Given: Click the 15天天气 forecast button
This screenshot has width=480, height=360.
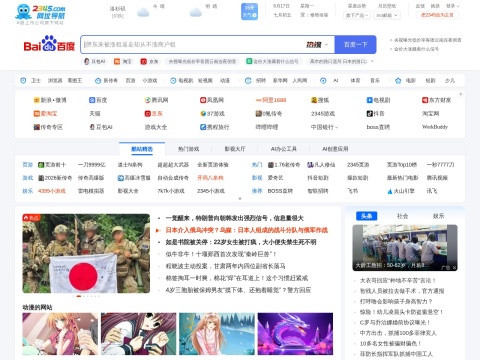Looking at the screenshot, I should pyautogui.click(x=249, y=11).
